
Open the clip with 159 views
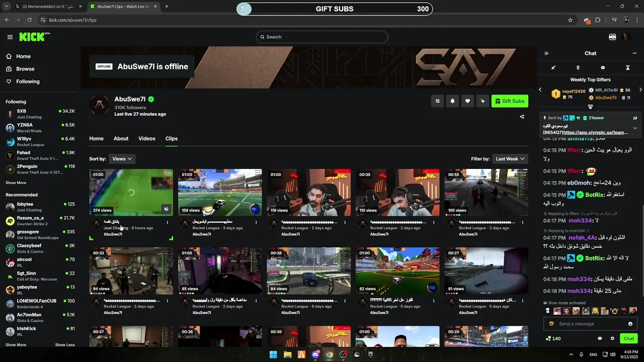(x=220, y=193)
